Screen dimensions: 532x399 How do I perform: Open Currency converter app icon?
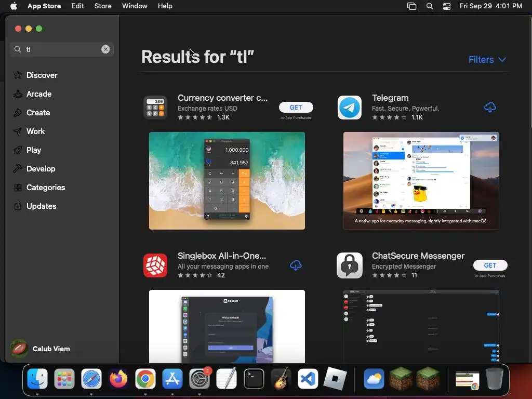[x=155, y=108]
